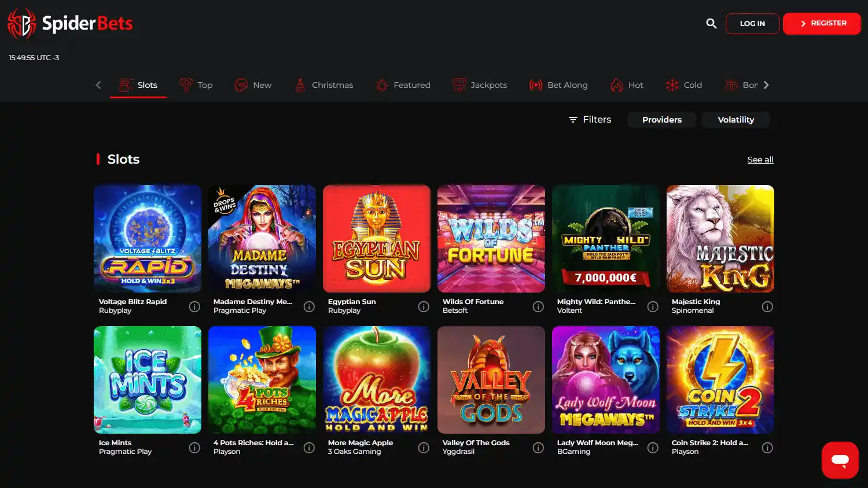Screen dimensions: 868x488
Task: Switch to the Hot tab
Action: pos(627,85)
